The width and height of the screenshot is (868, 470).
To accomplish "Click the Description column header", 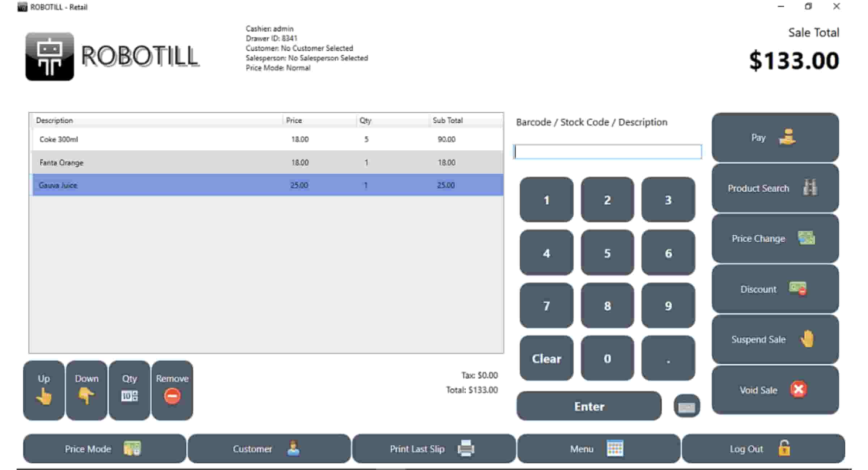I will (x=158, y=120).
